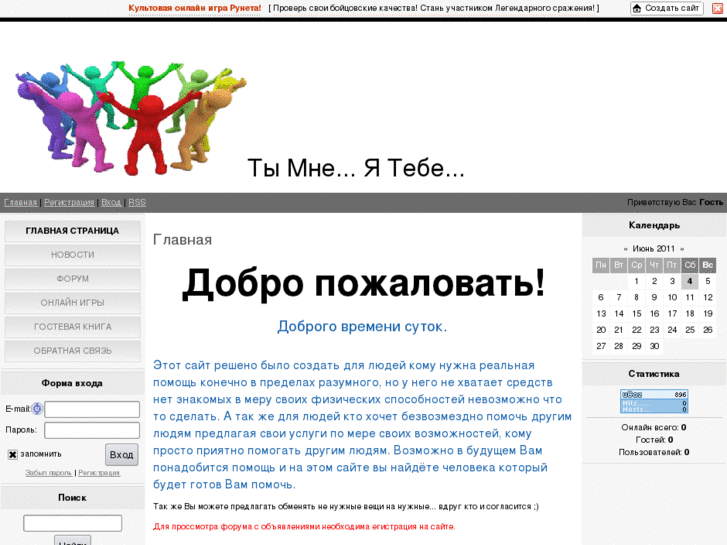This screenshot has width=727, height=545.
Task: Open ГЛАВНАЯ СТРАНИЦА menu item
Action: pos(72,231)
